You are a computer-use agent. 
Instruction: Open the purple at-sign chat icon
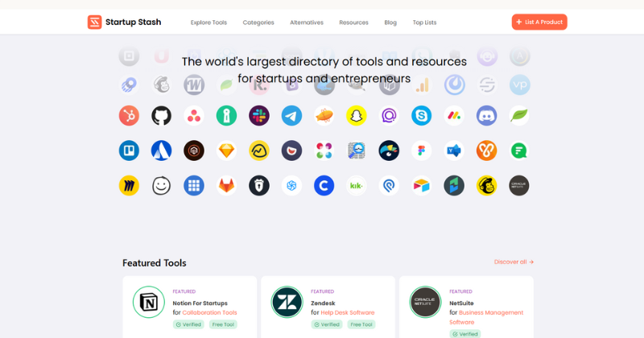pyautogui.click(x=389, y=116)
